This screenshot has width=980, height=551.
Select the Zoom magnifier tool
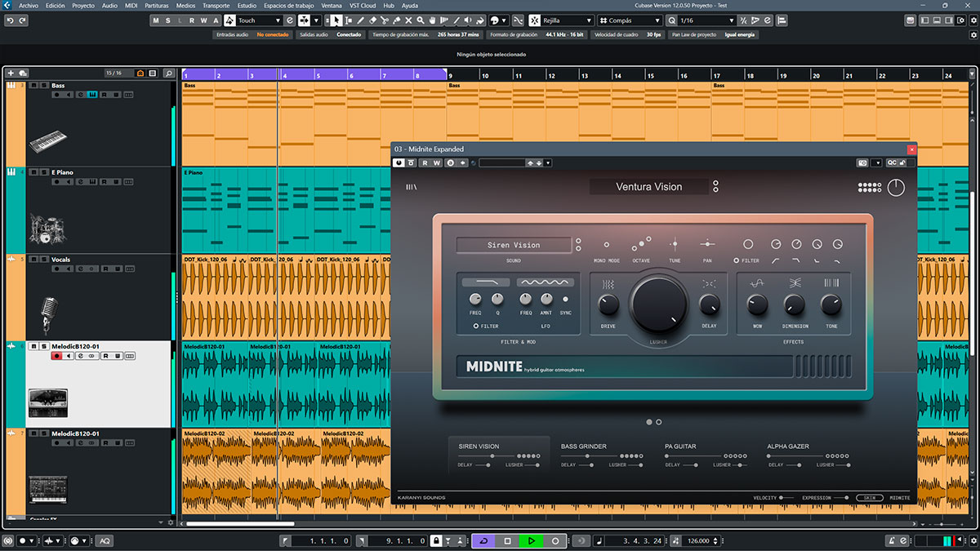420,20
